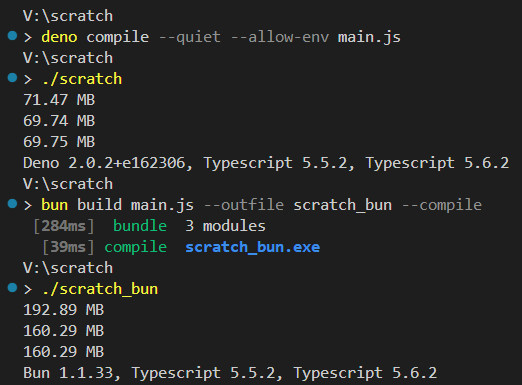Click 'Typescript 5.6.2' in the Bun output line

click(x=365, y=373)
